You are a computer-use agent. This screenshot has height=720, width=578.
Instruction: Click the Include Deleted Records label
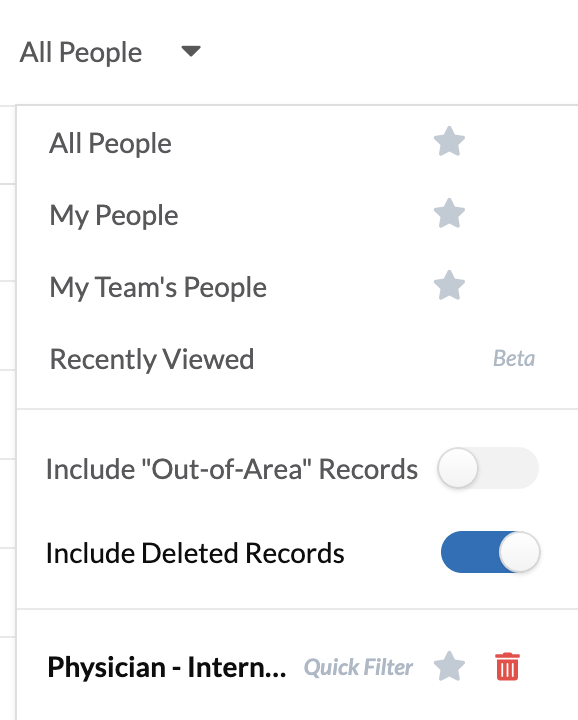point(195,553)
